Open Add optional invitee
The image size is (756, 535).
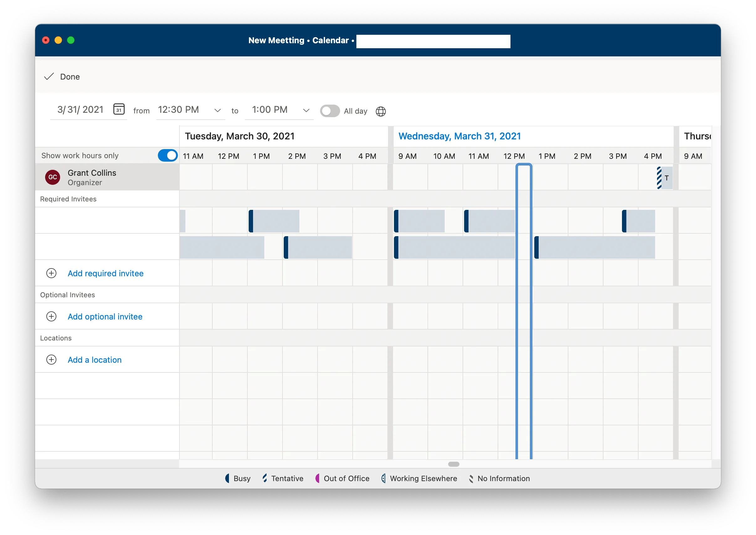click(x=105, y=316)
